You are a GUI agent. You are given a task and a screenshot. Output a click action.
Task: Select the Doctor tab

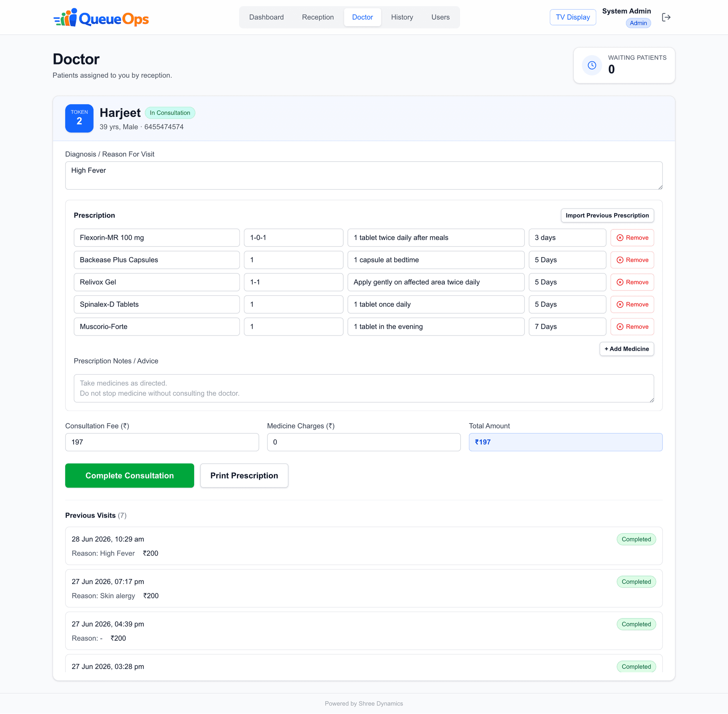(x=362, y=17)
